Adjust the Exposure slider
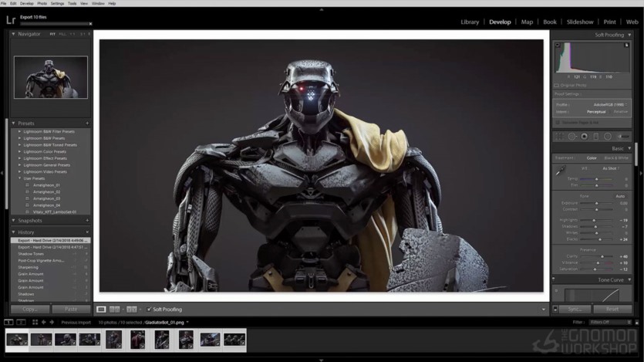Screen dimensions: 644x362 click(x=597, y=204)
